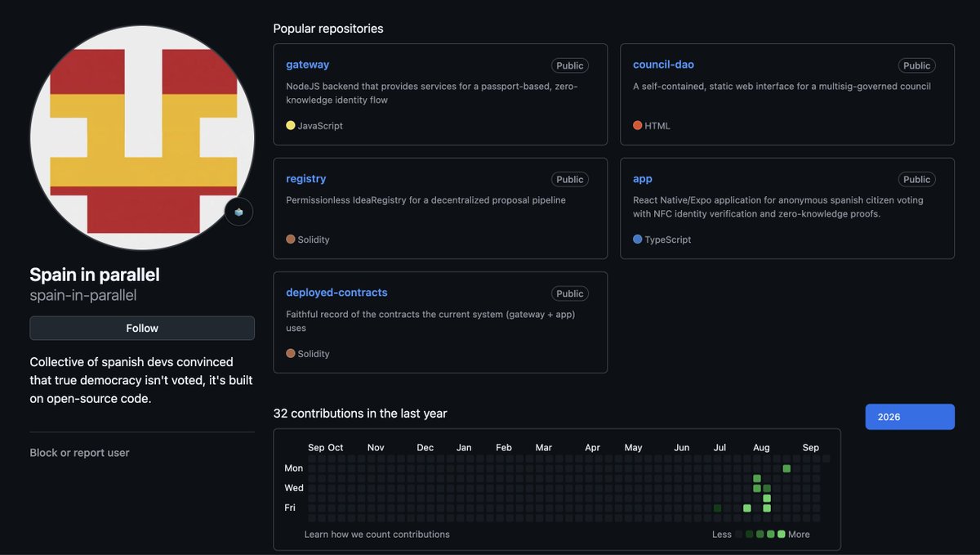This screenshot has height=555, width=980.
Task: Click the More legend label
Action: click(799, 535)
